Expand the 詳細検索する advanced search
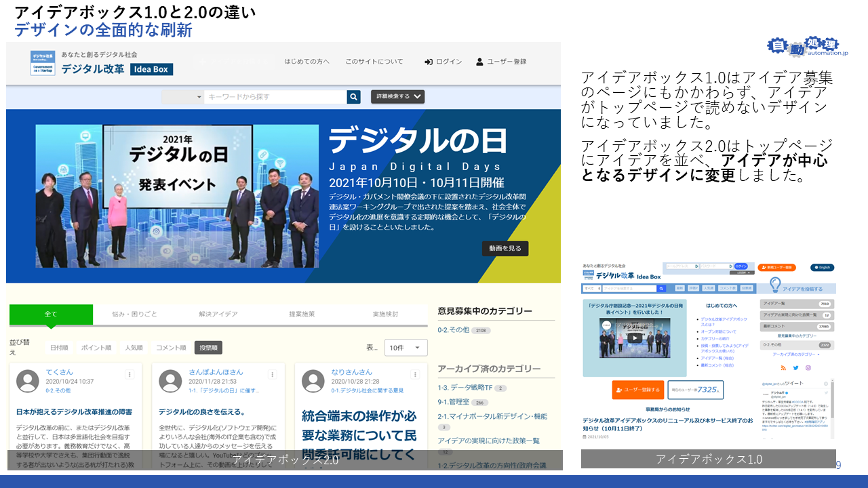 click(397, 97)
